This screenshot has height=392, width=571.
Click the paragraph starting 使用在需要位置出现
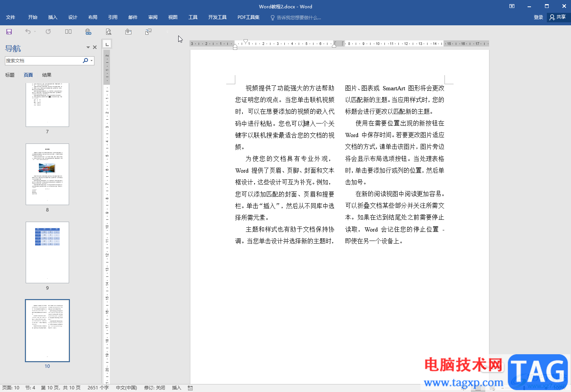[x=395, y=153]
